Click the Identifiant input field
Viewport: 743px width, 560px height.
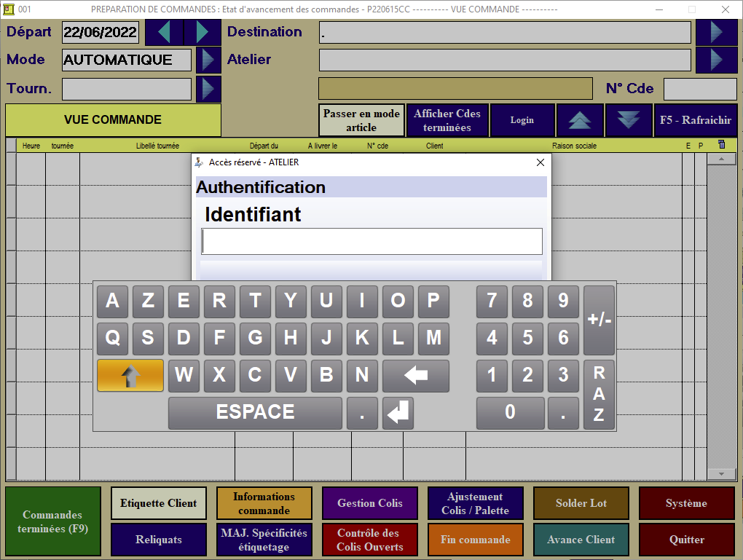[x=371, y=241]
